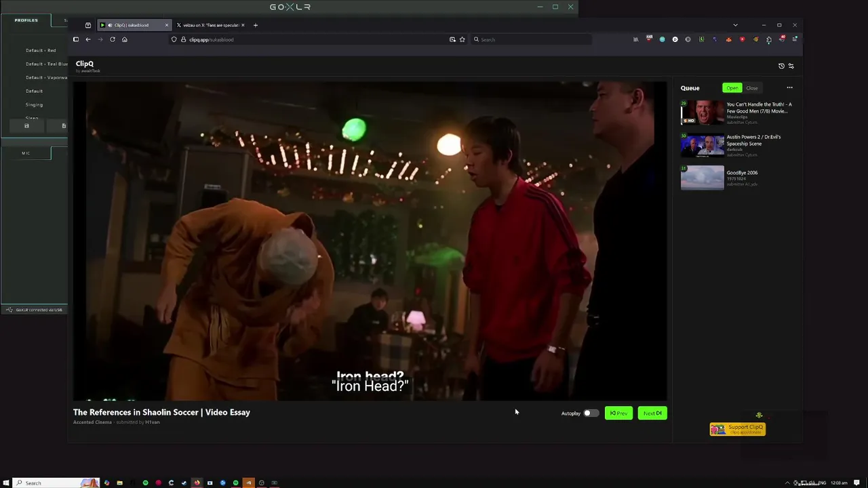Open the Support ClipQ donation banner
This screenshot has height=488, width=868.
tap(738, 429)
